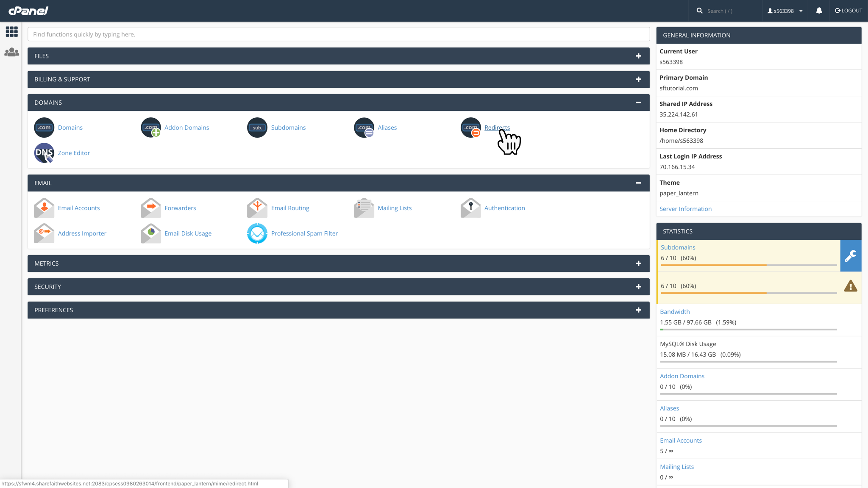The height and width of the screenshot is (488, 868).
Task: Select the home directory /home/s563398 text
Action: pos(681,141)
